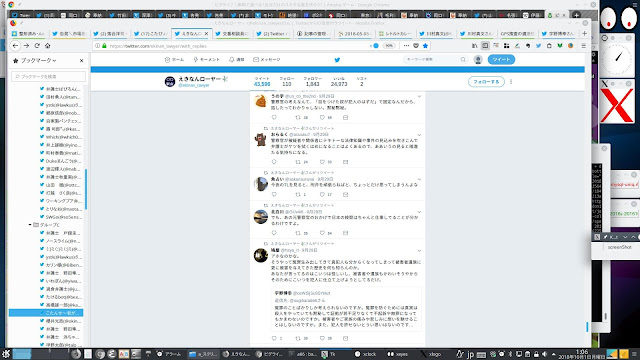Go to Twitter ホーム link
Viewport: 640px width, 360px height.
(x=174, y=60)
